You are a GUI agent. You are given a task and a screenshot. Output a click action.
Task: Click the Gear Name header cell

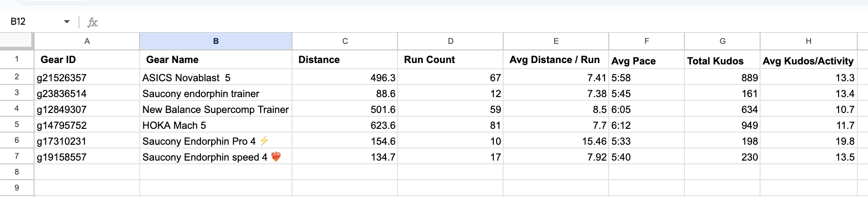tap(216, 60)
